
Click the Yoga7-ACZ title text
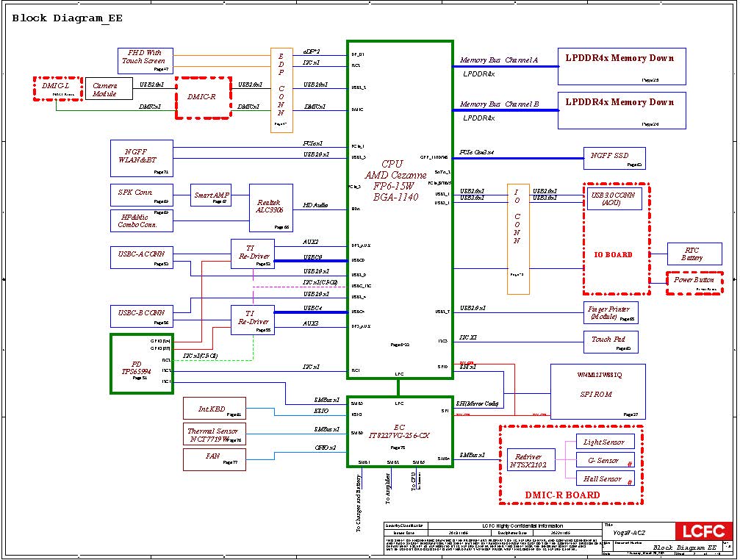point(628,533)
